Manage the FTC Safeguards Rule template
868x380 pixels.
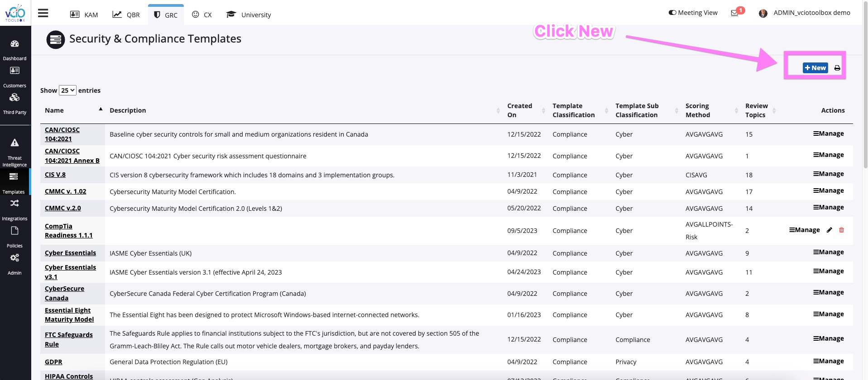pyautogui.click(x=829, y=338)
